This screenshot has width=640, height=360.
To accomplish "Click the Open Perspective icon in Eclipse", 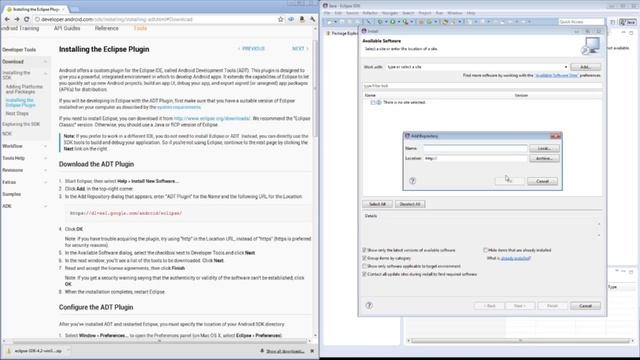I will click(612, 22).
